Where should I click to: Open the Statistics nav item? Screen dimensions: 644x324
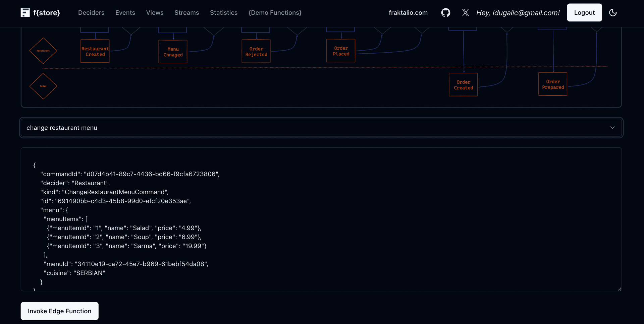[x=224, y=13]
